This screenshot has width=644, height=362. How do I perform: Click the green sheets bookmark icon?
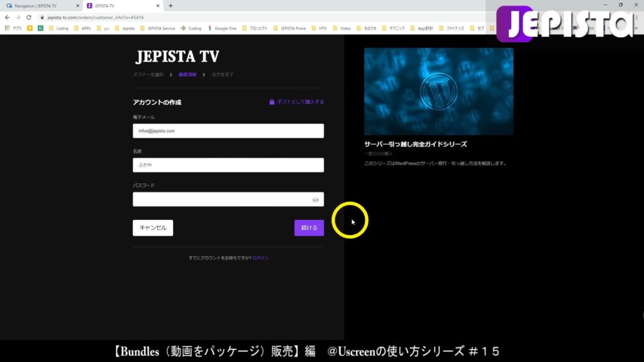point(40,28)
